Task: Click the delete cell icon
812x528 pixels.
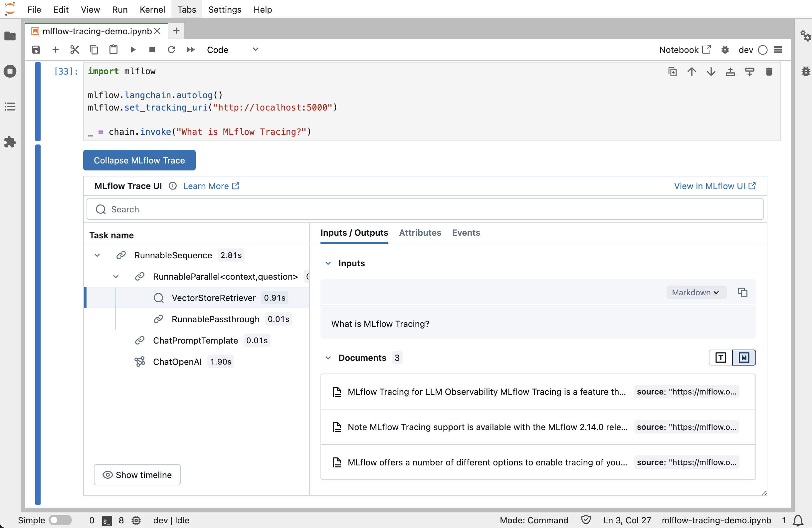Action: [x=768, y=72]
